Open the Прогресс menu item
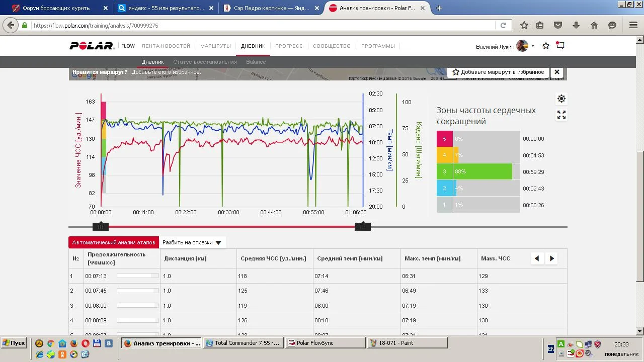Viewport: 644px width, 362px height. [x=289, y=46]
